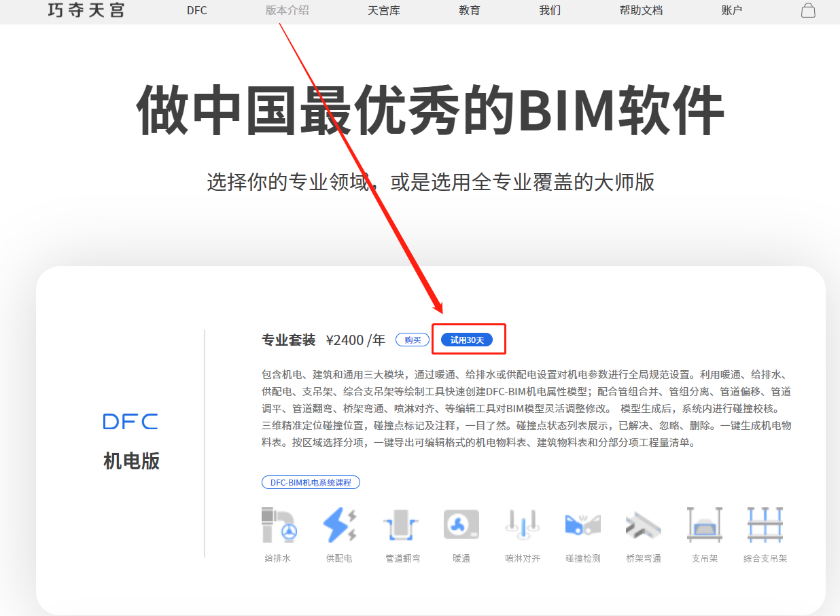The height and width of the screenshot is (616, 840).
Task: Open the shopping bag cart icon
Action: coord(807,10)
